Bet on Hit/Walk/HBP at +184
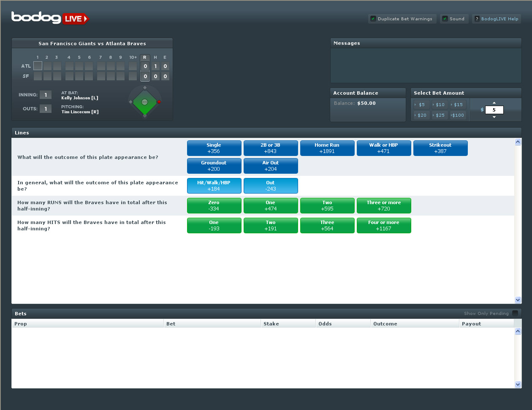The height and width of the screenshot is (410, 532). [x=214, y=186]
